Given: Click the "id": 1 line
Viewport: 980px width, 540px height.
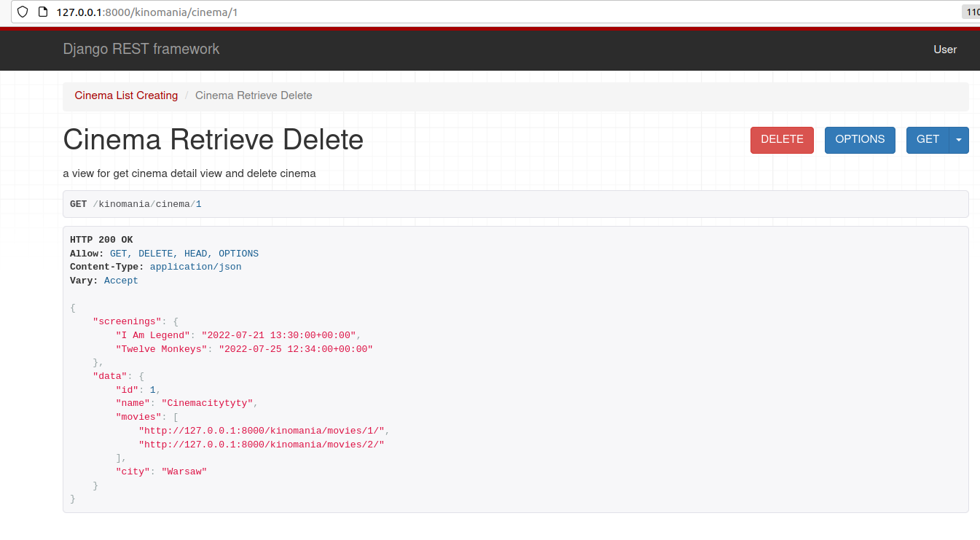Looking at the screenshot, I should (x=138, y=390).
